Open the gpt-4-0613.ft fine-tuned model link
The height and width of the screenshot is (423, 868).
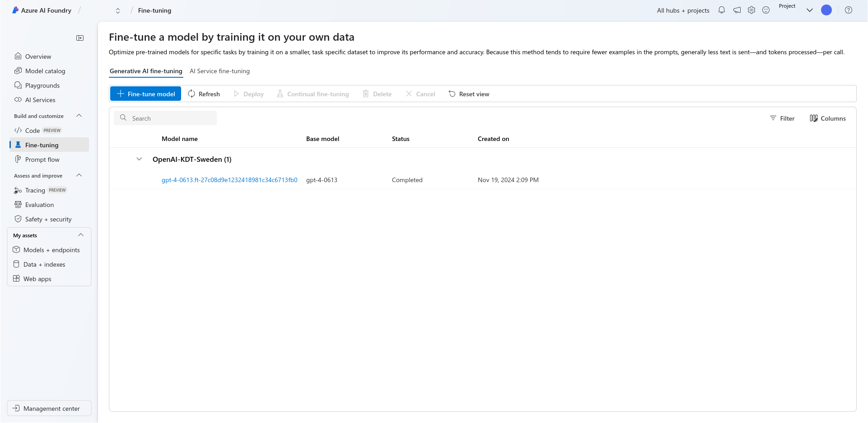click(x=229, y=180)
